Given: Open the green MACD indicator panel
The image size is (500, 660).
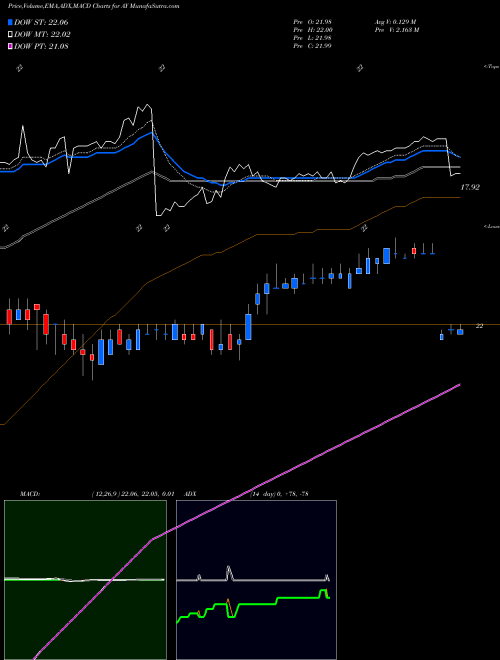Looking at the screenshot, I should coord(85,580).
